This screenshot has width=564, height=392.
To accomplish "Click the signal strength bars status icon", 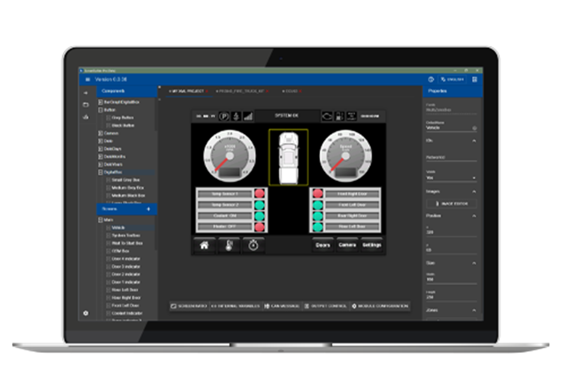I will point(247,116).
